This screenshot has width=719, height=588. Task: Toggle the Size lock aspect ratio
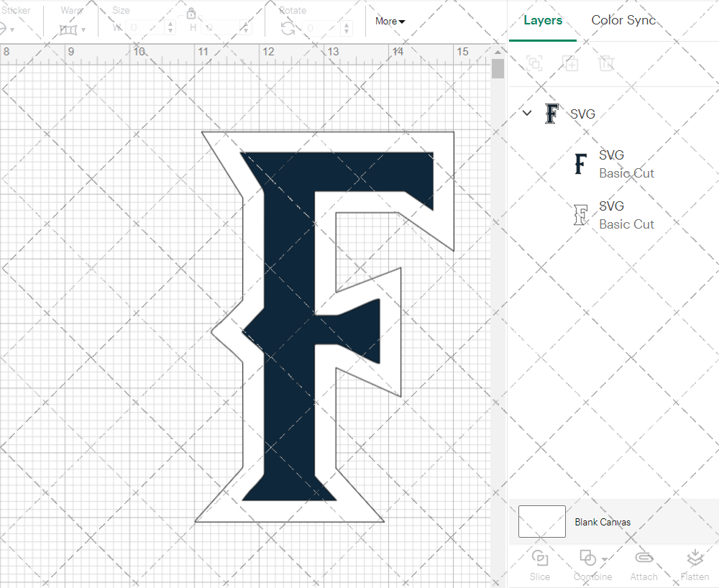(191, 13)
